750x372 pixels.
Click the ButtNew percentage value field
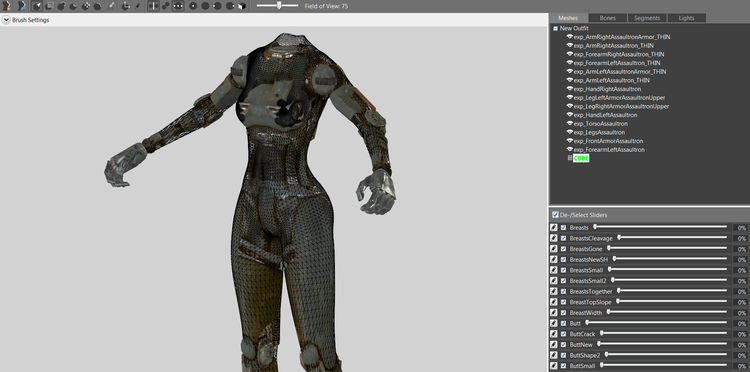click(740, 345)
